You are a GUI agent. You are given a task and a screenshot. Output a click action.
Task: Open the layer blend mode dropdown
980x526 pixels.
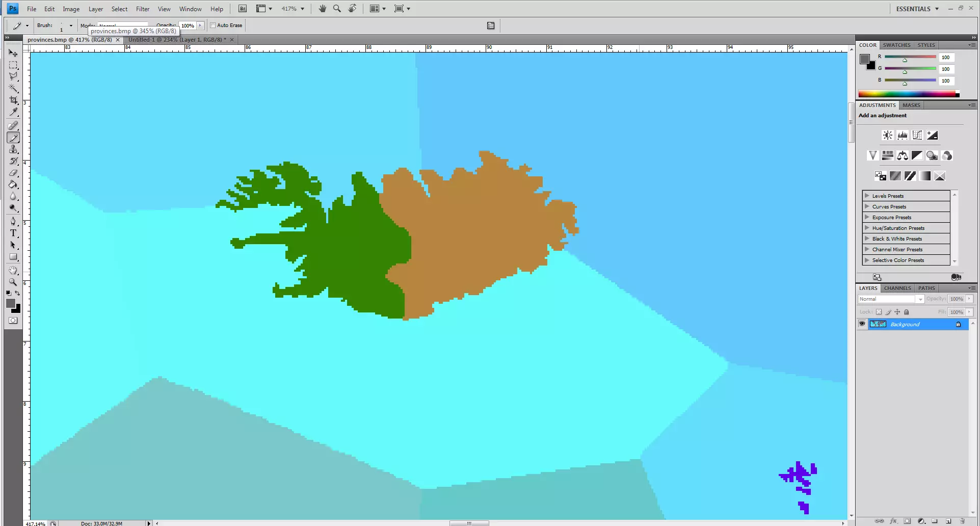[891, 299]
